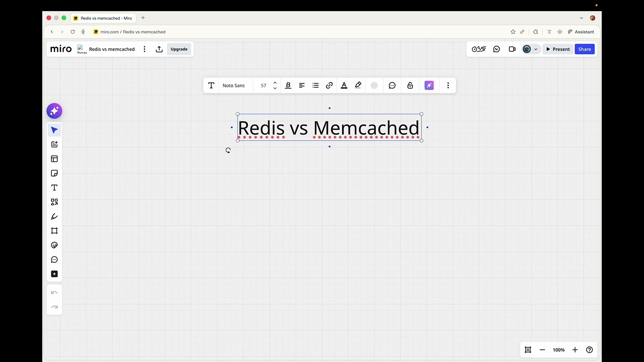Open text highlight color picker

[x=358, y=85]
